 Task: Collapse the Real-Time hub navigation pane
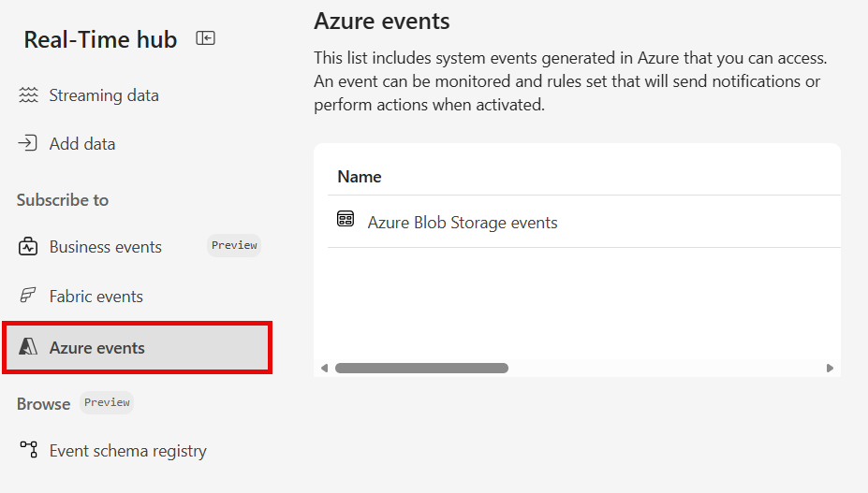(x=205, y=38)
